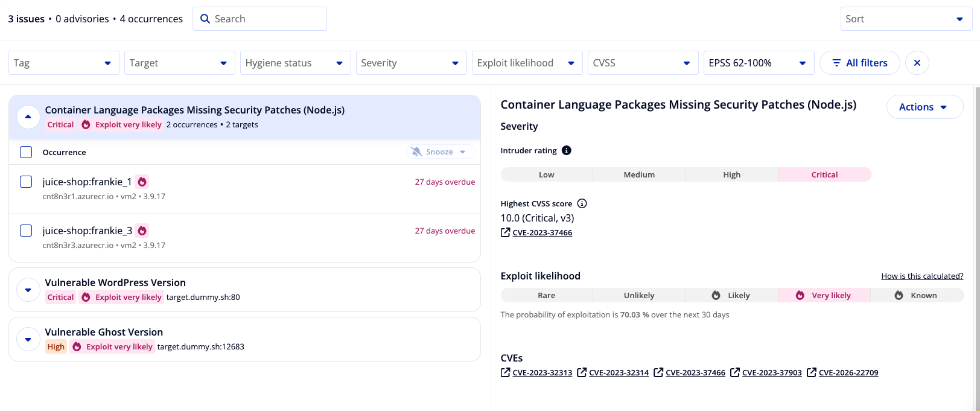The width and height of the screenshot is (980, 411).
Task: Click flame icon next to juice-shop:frankie_1
Action: point(142,182)
